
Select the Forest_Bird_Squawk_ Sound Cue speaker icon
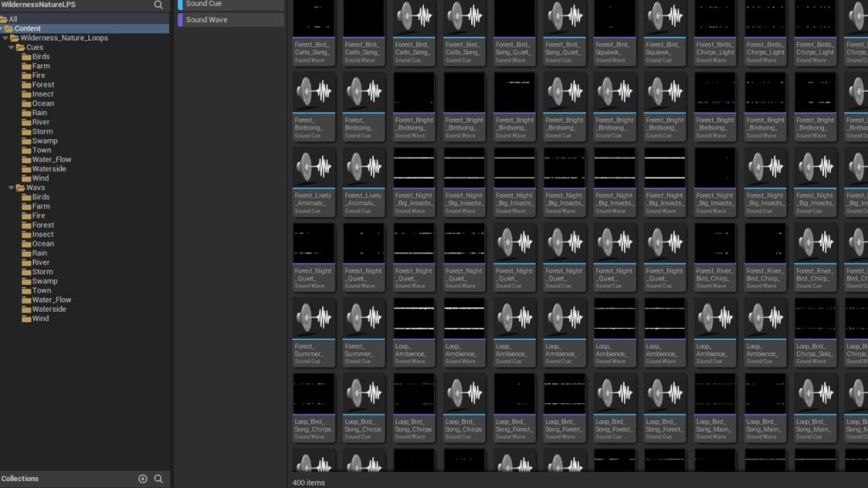pyautogui.click(x=666, y=18)
